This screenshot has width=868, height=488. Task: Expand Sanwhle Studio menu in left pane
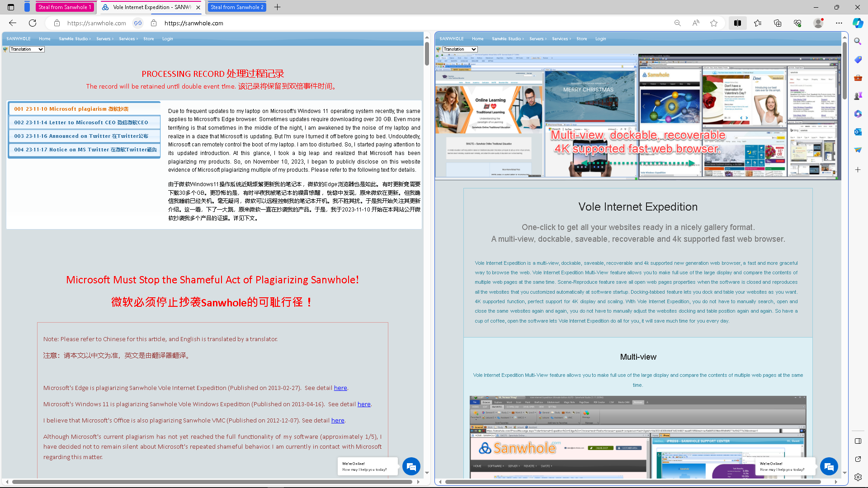pyautogui.click(x=75, y=39)
